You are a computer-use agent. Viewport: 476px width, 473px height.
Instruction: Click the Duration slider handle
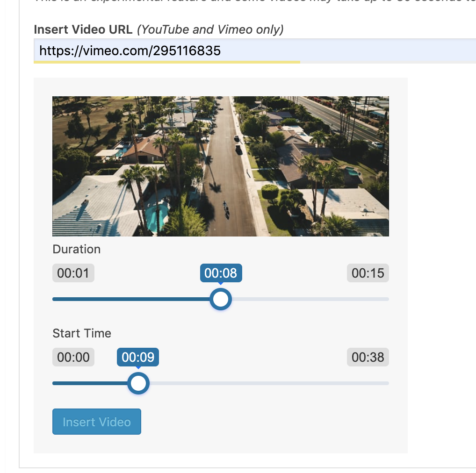220,299
